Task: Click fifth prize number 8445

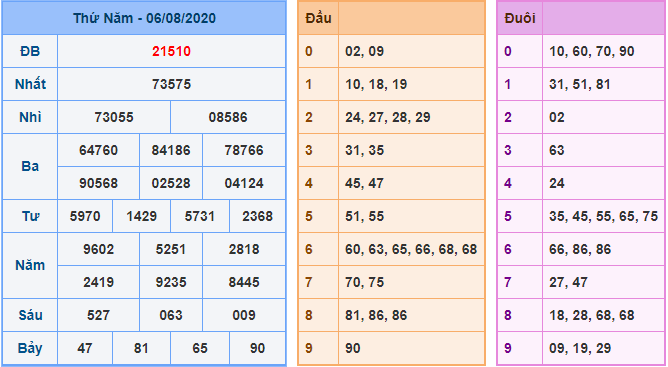Action: pyautogui.click(x=244, y=282)
